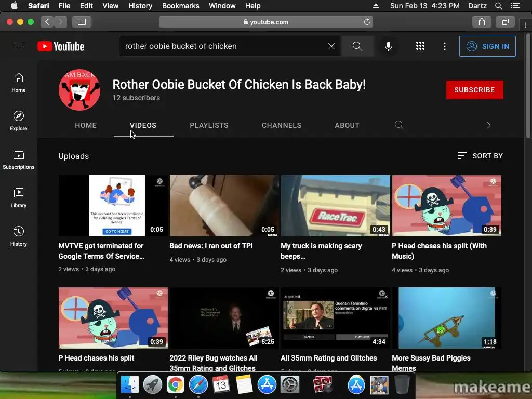The width and height of the screenshot is (532, 399).
Task: Open a new Safari tab with plus
Action: (525, 25)
